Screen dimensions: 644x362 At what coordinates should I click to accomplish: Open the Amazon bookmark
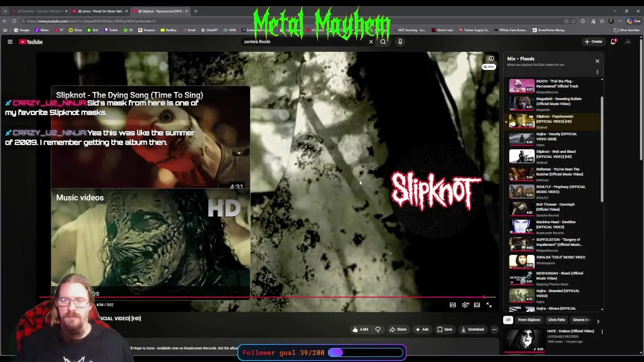pyautogui.click(x=146, y=30)
